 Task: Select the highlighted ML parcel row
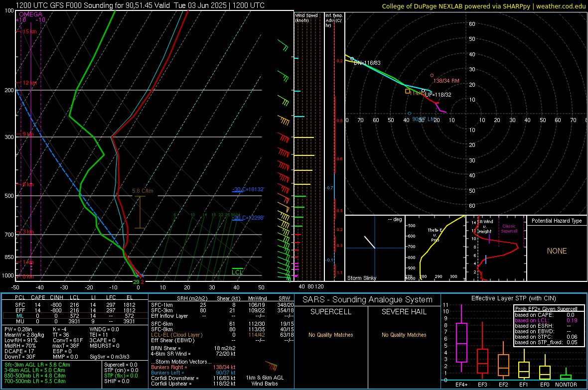(75, 316)
